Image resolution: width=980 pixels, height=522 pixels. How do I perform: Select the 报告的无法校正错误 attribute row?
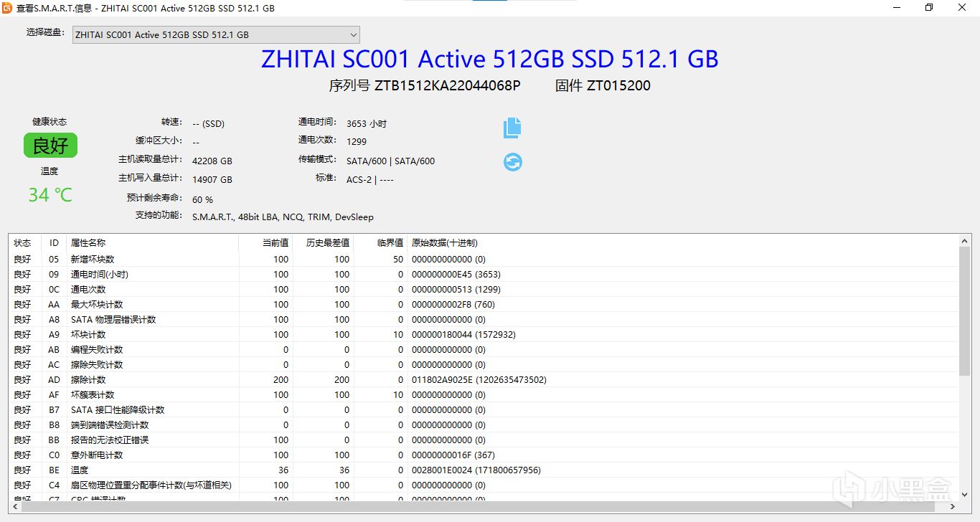pos(484,440)
